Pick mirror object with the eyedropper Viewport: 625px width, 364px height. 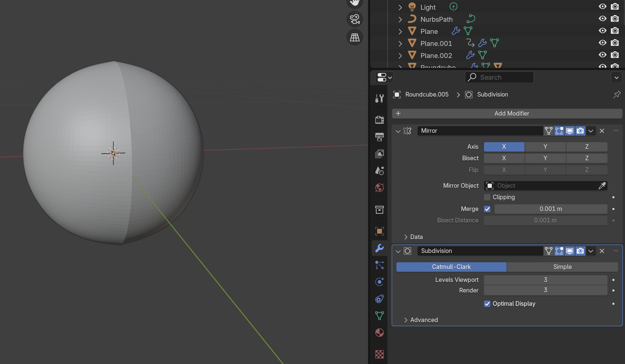click(602, 186)
